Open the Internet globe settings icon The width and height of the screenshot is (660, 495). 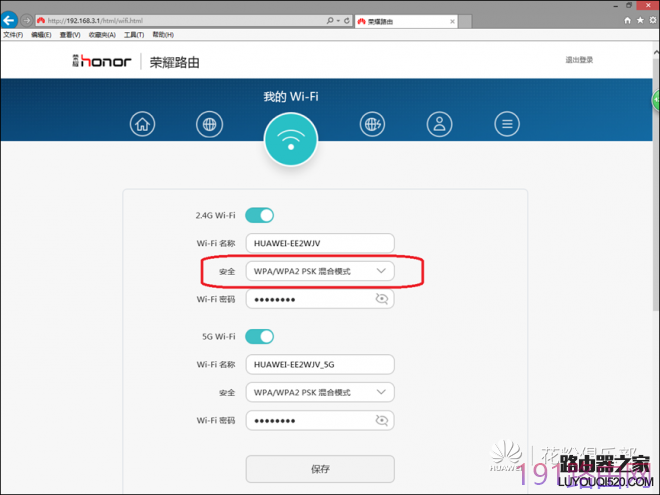pyautogui.click(x=209, y=124)
